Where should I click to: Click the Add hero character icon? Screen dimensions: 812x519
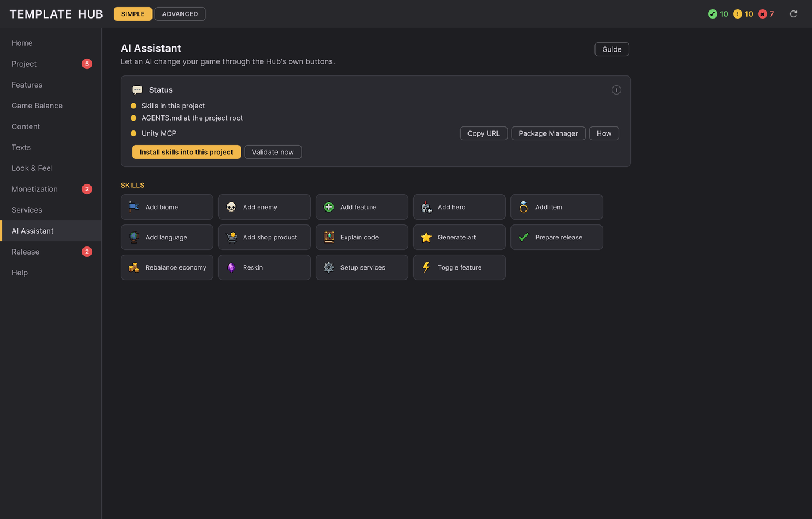tap(426, 207)
